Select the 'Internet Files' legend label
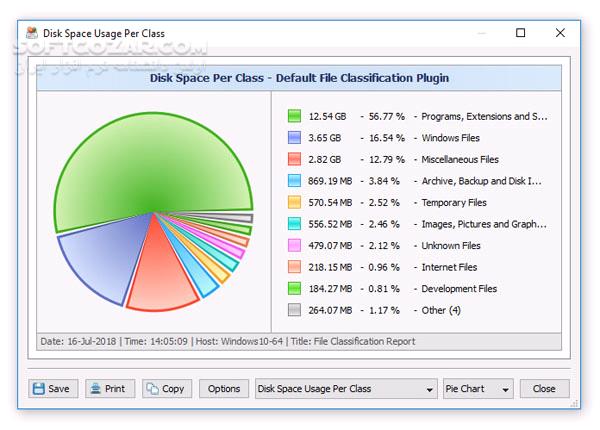The width and height of the screenshot is (600, 430). click(x=449, y=267)
